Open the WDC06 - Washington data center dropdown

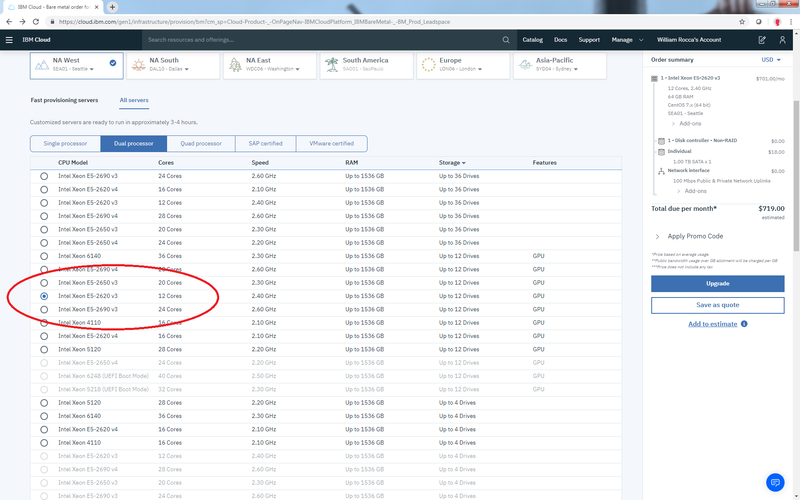273,69
